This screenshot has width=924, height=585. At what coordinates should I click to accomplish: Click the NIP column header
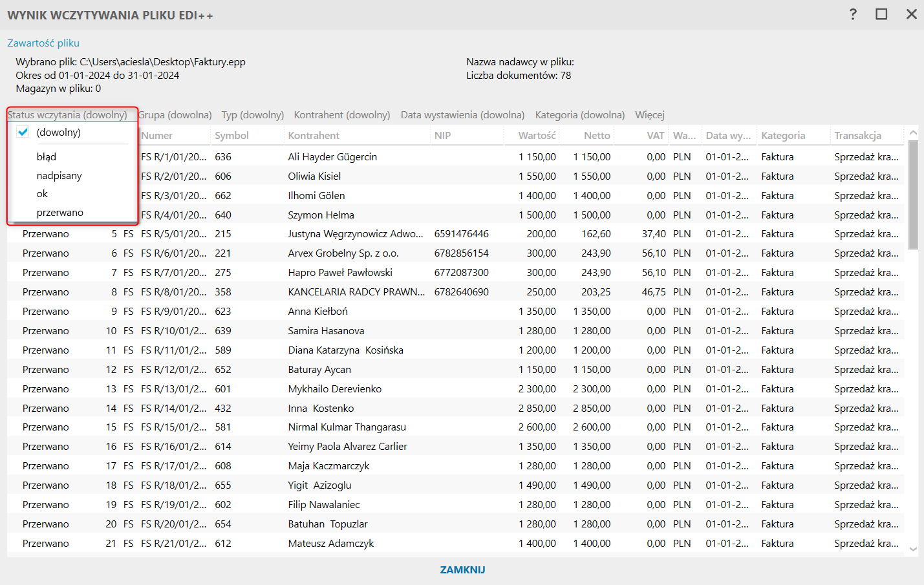(443, 136)
